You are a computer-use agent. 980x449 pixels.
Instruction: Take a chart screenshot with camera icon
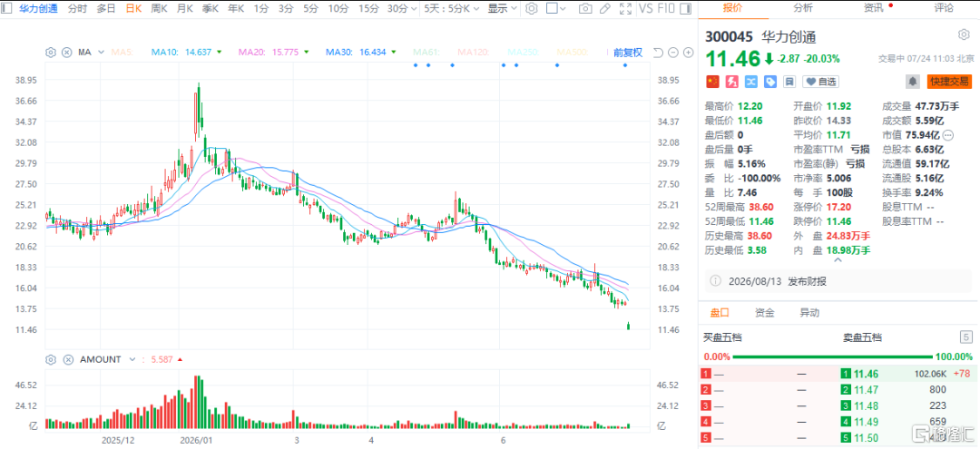585,9
